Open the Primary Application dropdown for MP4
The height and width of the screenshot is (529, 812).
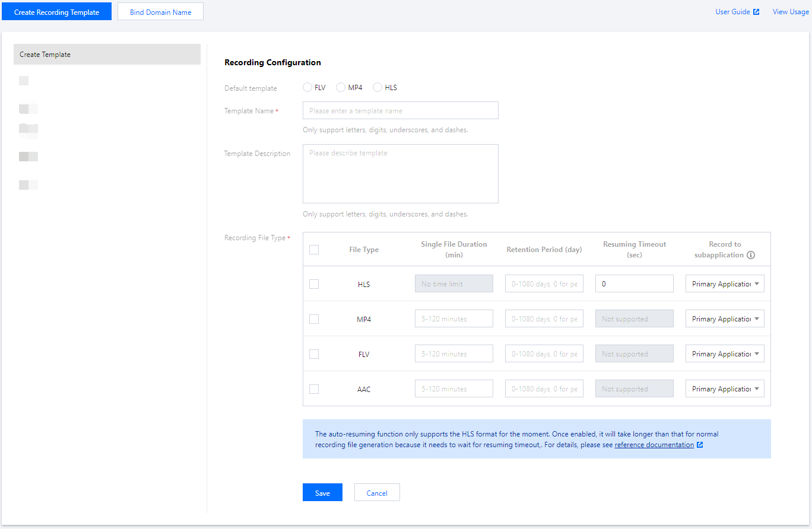coord(725,318)
